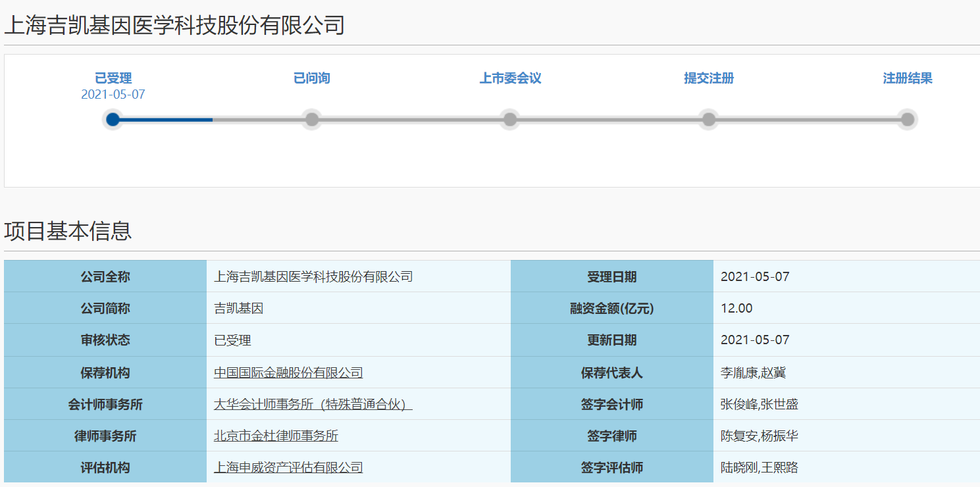980x487 pixels.
Task: Click the names 李胤康,赵冀
Action: tap(754, 372)
